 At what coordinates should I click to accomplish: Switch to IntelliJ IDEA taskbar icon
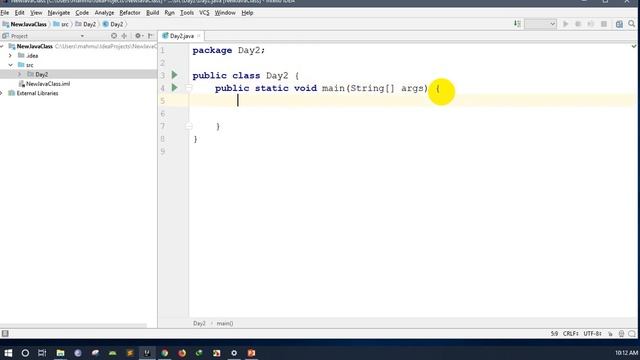point(147,353)
